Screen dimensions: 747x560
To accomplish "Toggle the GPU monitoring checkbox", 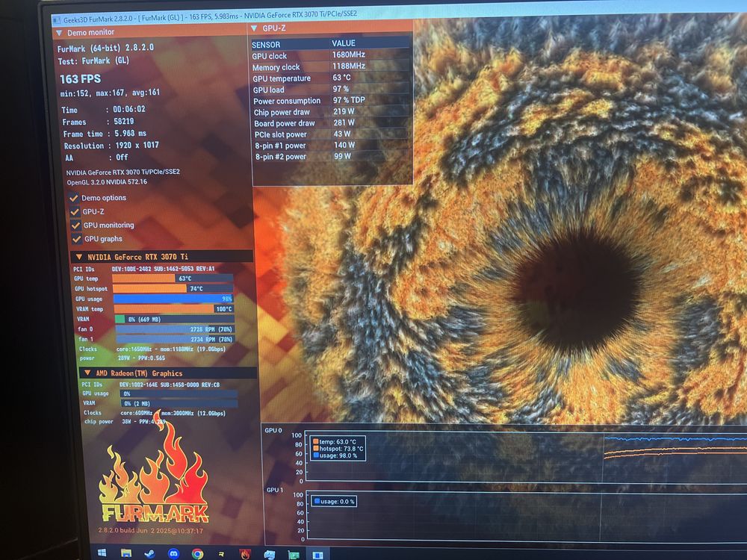I will coord(75,225).
